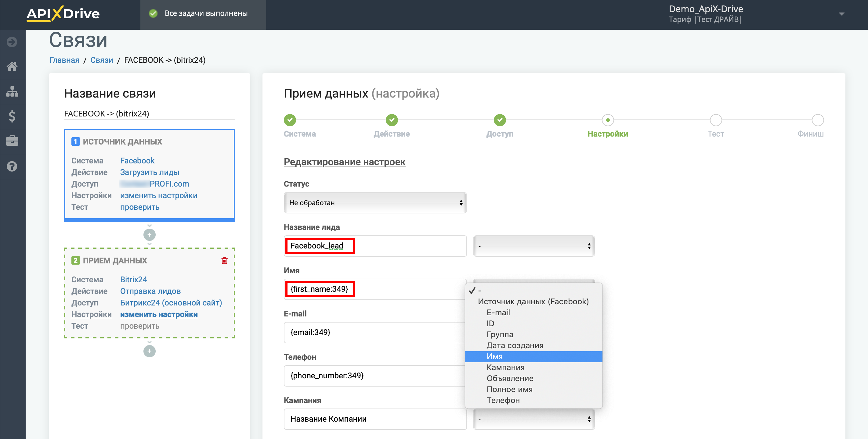Open the dropdown next to Кампания field
Viewport: 868px width, 439px height.
[534, 419]
